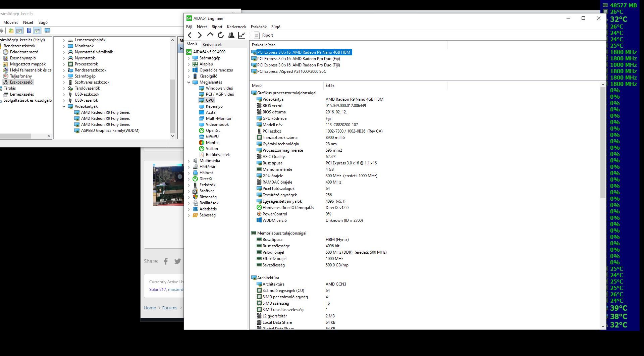
Task: Collapse the Megjelenítés node in AIDA64
Action: click(189, 82)
